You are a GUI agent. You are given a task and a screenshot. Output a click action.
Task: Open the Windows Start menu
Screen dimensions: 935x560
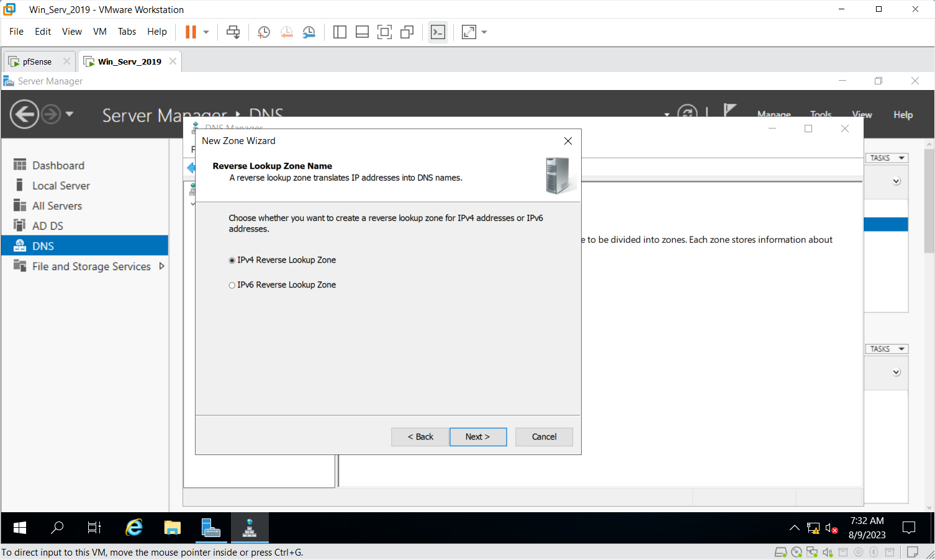[19, 528]
